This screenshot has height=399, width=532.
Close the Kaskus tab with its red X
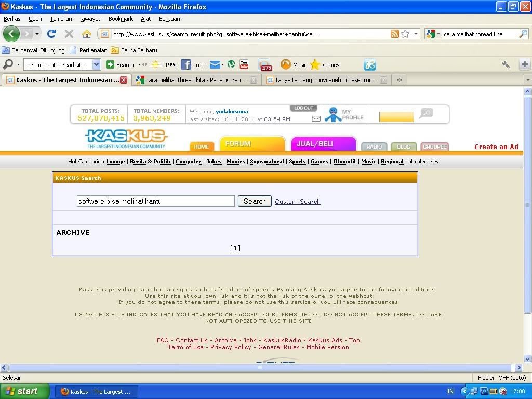124,80
